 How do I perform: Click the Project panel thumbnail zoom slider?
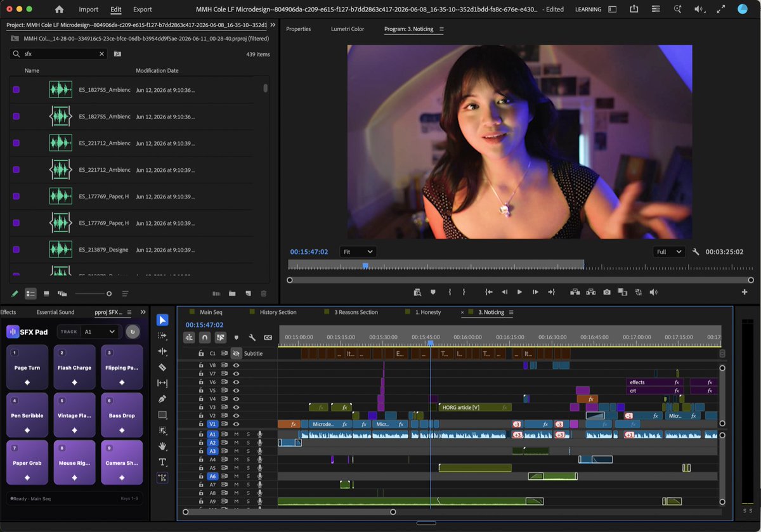[x=93, y=294]
